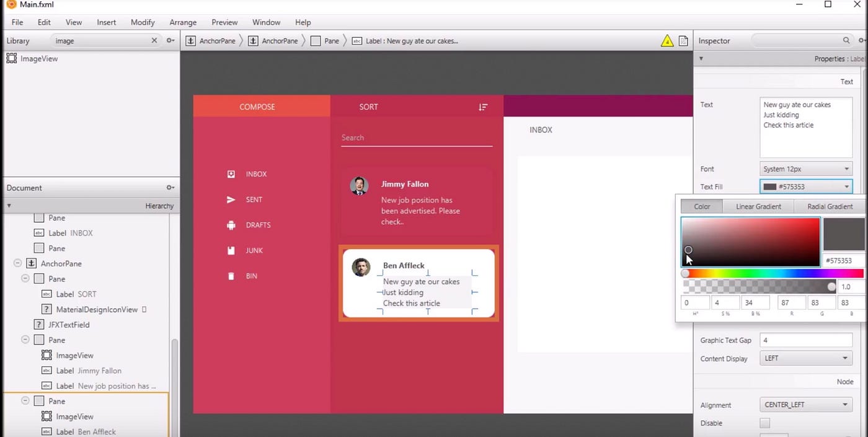Image resolution: width=868 pixels, height=437 pixels.
Task: Open the Document panel gear icon
Action: (x=170, y=187)
